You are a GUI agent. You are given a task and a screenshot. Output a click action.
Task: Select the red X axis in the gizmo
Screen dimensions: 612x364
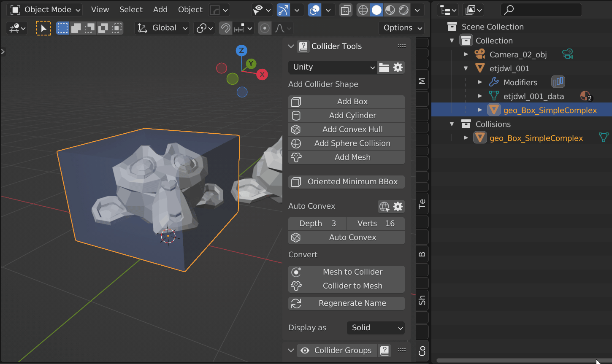(262, 75)
